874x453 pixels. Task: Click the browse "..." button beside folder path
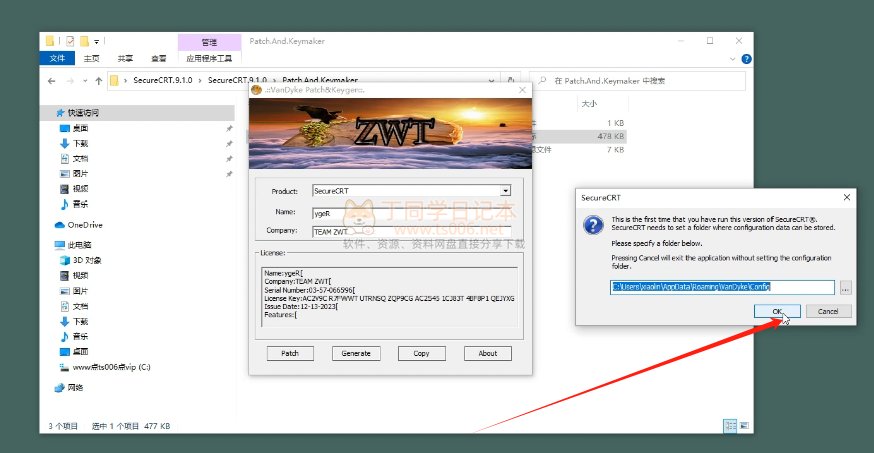(x=845, y=288)
